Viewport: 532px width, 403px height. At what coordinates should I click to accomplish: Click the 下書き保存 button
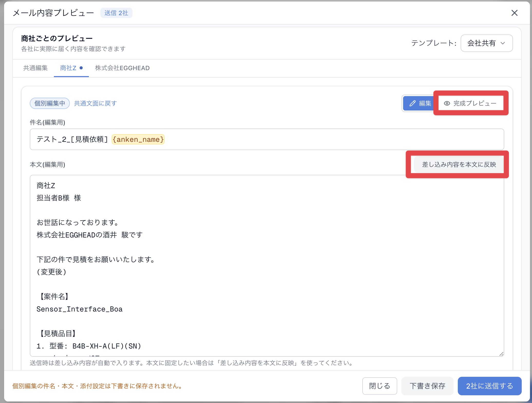(x=427, y=386)
